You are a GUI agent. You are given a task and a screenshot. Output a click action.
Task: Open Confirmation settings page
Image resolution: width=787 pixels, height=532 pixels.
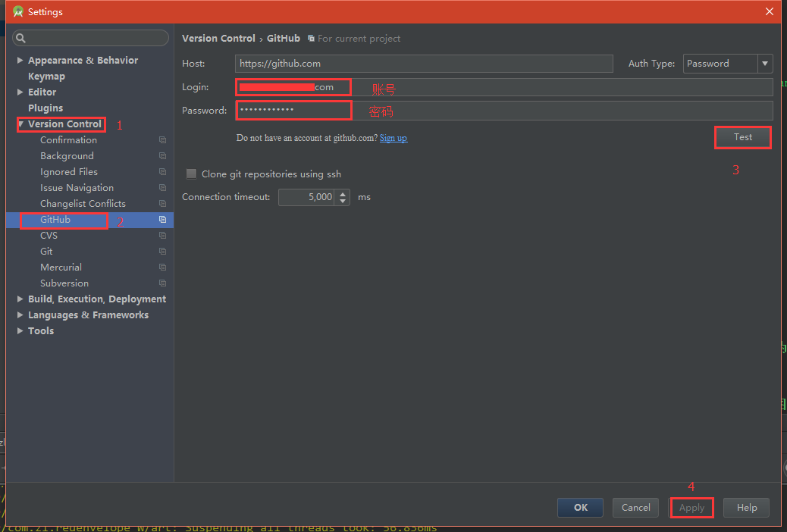point(69,140)
